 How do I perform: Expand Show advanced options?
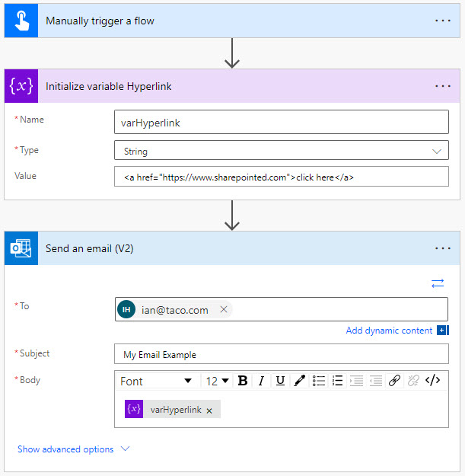pyautogui.click(x=74, y=449)
